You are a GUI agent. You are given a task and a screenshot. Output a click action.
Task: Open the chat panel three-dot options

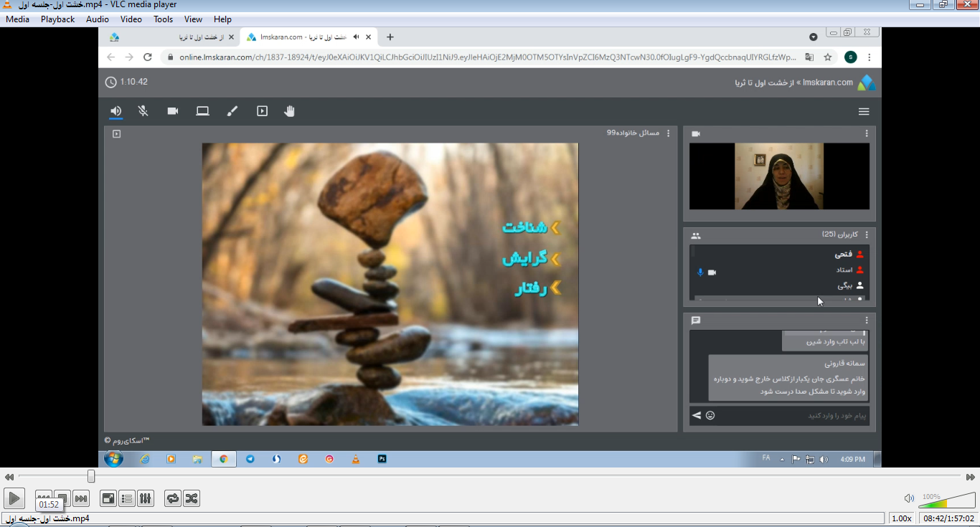point(867,321)
